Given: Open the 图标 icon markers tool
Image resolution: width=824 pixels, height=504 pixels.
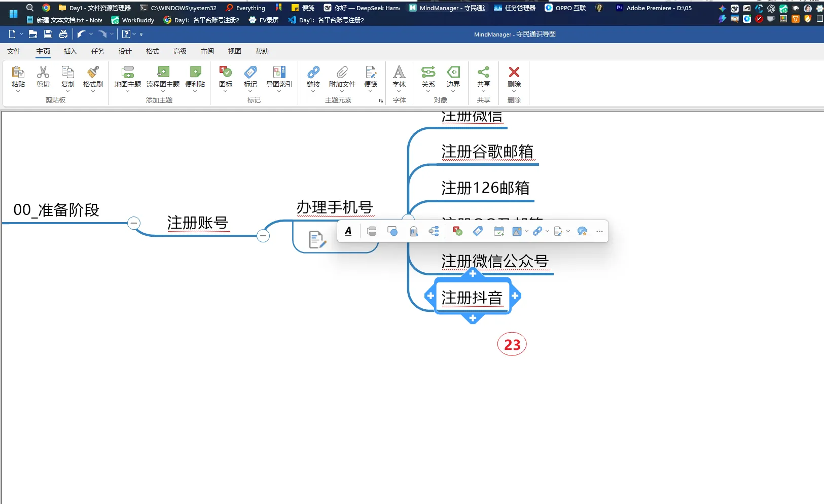Looking at the screenshot, I should coord(226,73).
